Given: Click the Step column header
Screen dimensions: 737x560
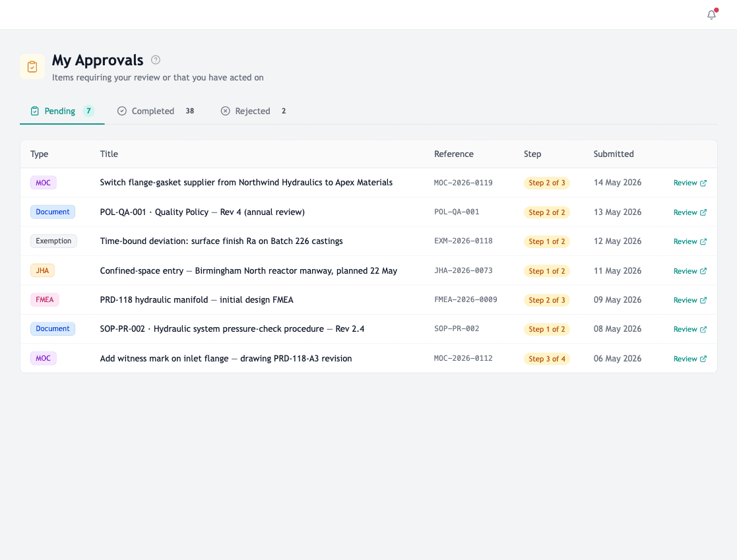Looking at the screenshot, I should point(532,154).
